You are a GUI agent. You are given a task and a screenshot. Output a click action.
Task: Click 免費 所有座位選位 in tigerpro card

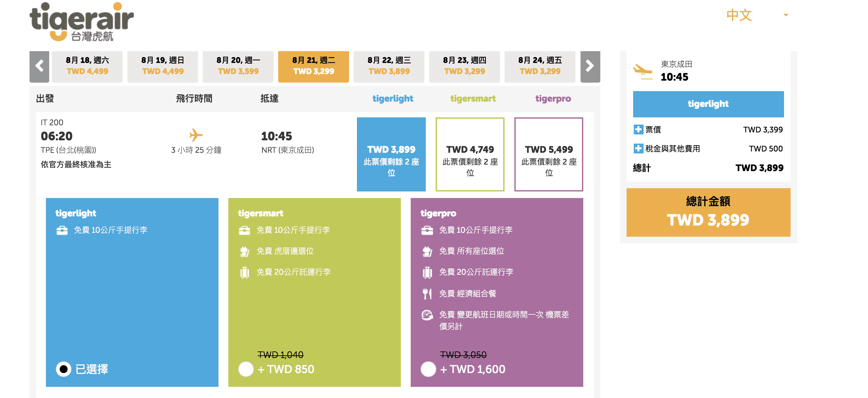[472, 251]
